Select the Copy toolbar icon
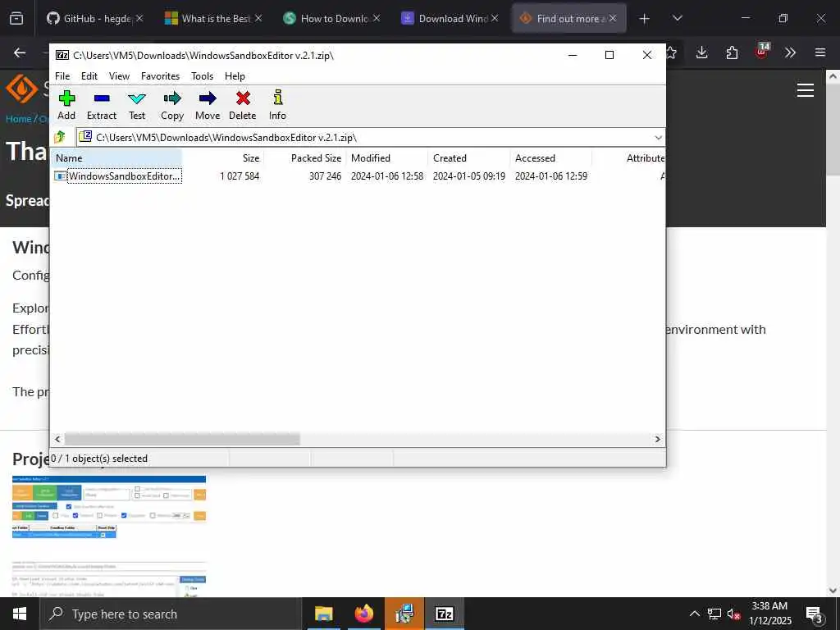Screen dimensions: 840x630 point(172,105)
